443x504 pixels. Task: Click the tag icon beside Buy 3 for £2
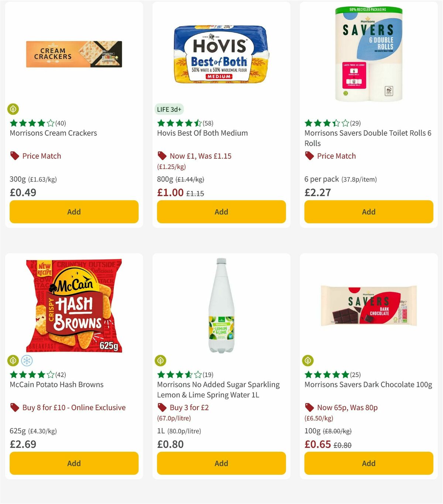[x=162, y=407]
